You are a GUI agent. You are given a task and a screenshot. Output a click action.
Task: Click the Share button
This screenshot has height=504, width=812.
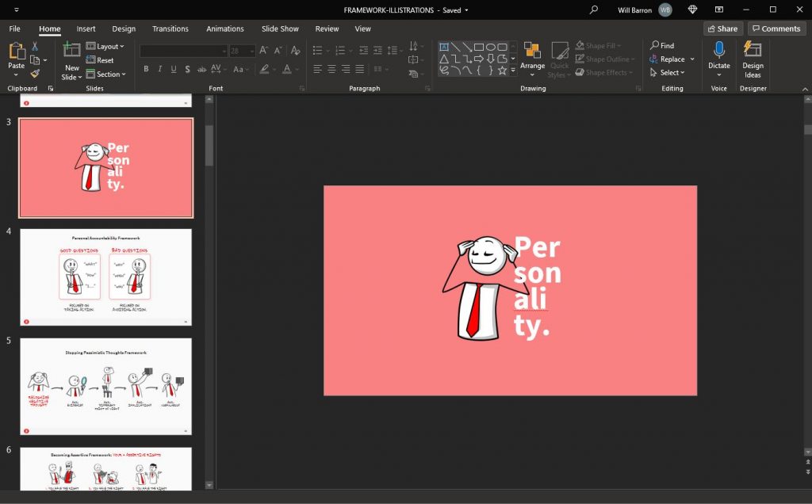click(x=722, y=29)
